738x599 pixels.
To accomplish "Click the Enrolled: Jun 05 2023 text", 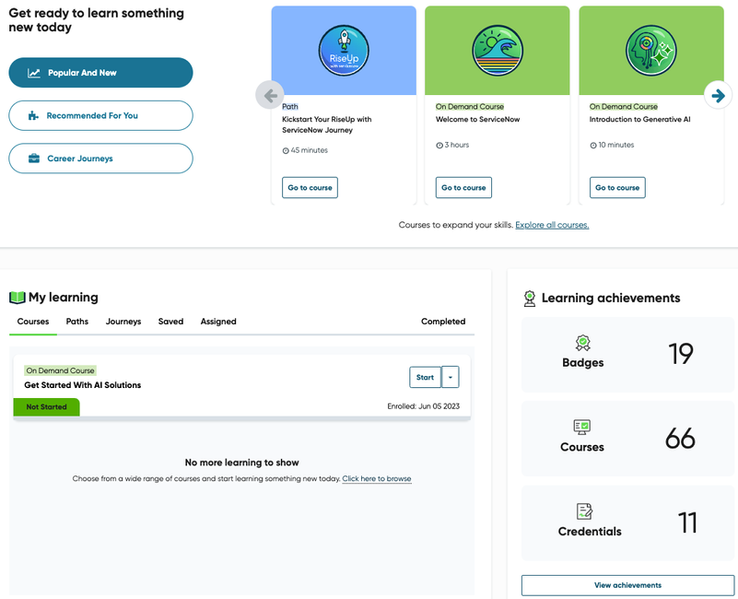I will (x=424, y=406).
